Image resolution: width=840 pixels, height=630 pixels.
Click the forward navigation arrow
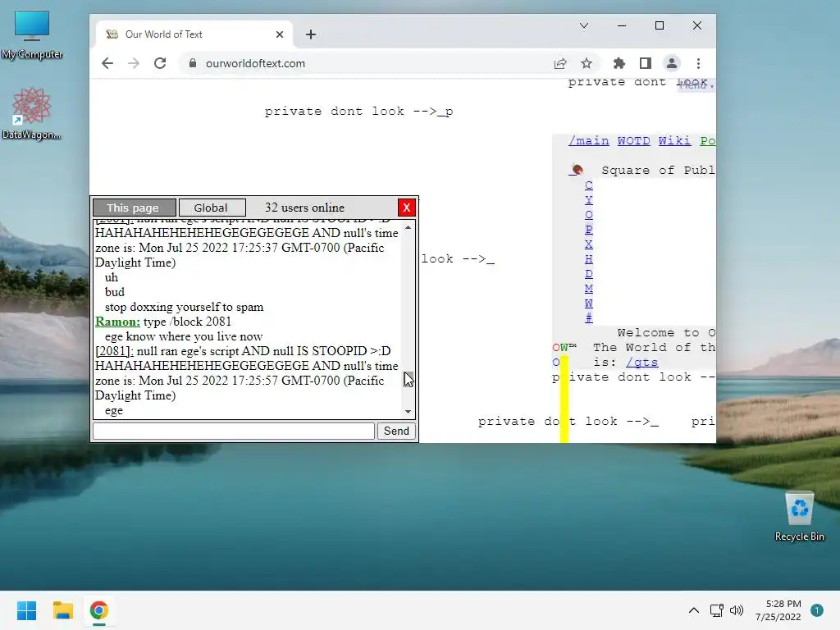coord(134,63)
